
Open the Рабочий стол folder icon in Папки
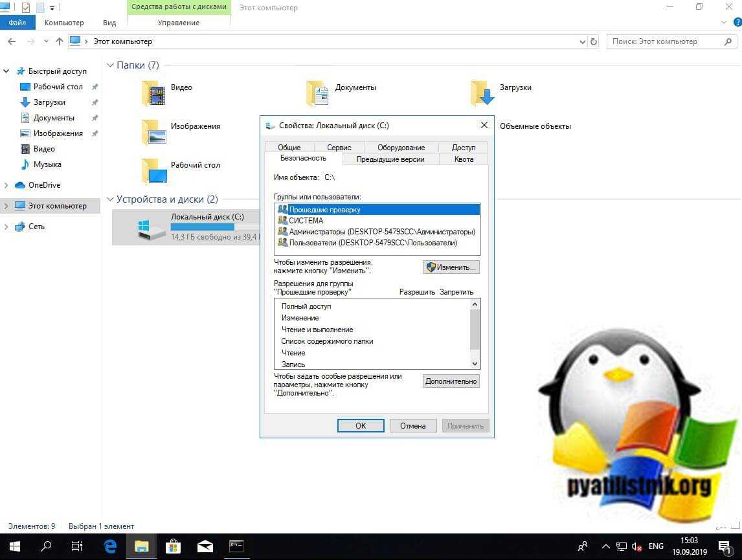pyautogui.click(x=154, y=170)
